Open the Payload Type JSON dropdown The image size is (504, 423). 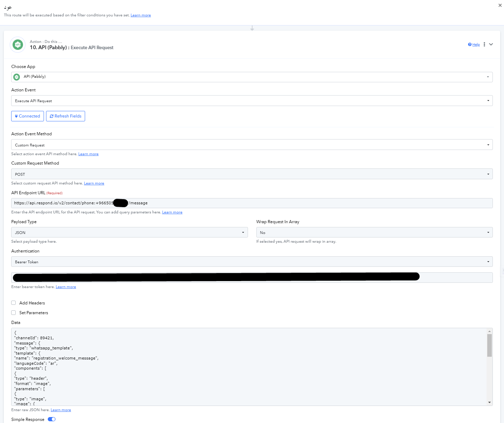coord(129,232)
